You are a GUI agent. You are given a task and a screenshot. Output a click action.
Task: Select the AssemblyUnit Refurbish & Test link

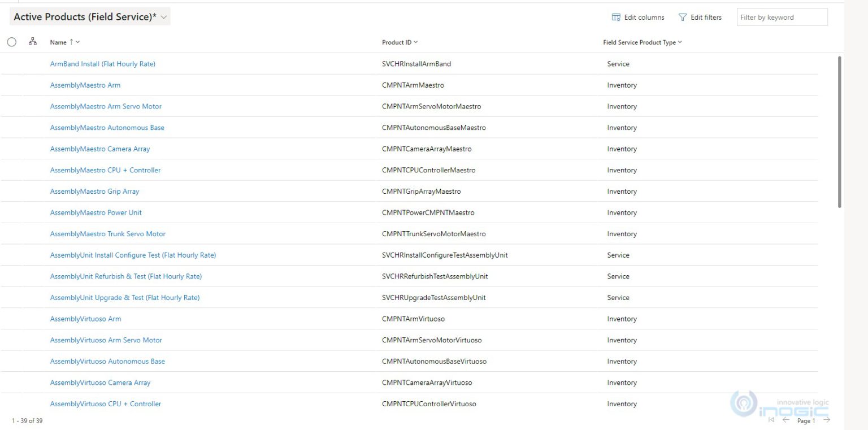pos(125,276)
